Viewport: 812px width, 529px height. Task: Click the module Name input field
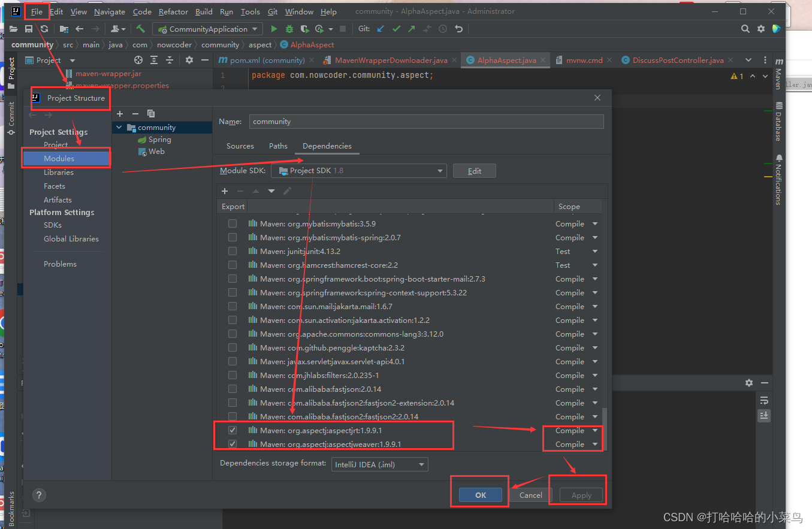pos(426,122)
